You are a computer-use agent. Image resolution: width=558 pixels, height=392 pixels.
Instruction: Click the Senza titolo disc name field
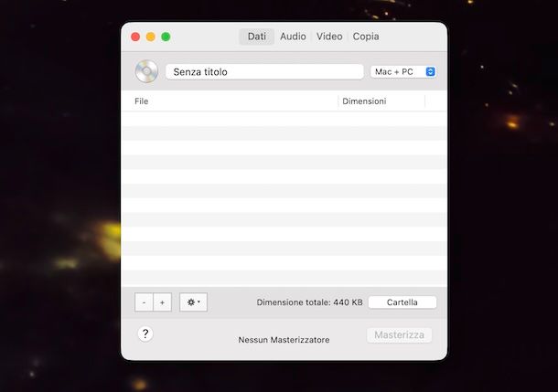click(x=263, y=71)
